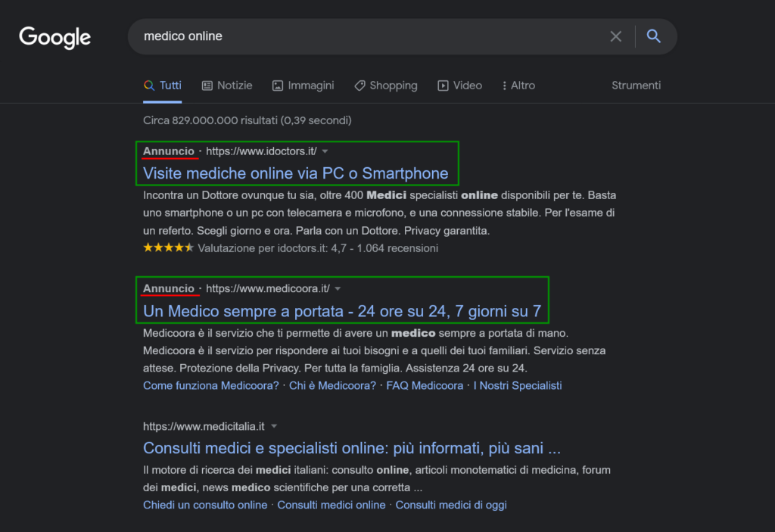Click the 'Valutazione per idoctors.it: 4,7' review text

318,248
